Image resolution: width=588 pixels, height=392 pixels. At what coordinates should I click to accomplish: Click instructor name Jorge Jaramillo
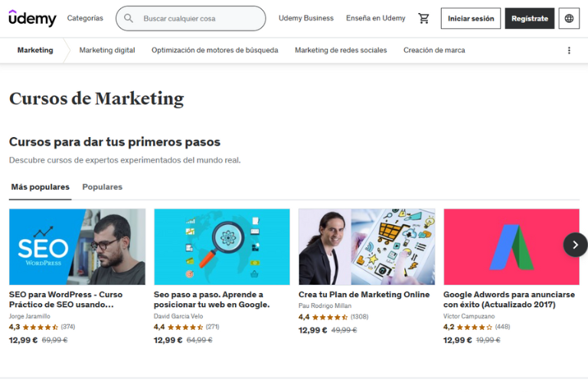click(30, 316)
